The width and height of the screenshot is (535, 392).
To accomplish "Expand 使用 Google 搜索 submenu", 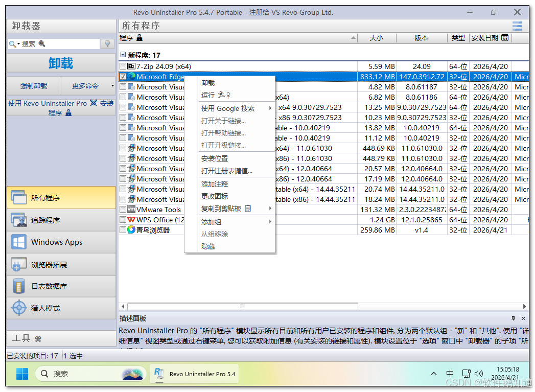I will point(270,108).
